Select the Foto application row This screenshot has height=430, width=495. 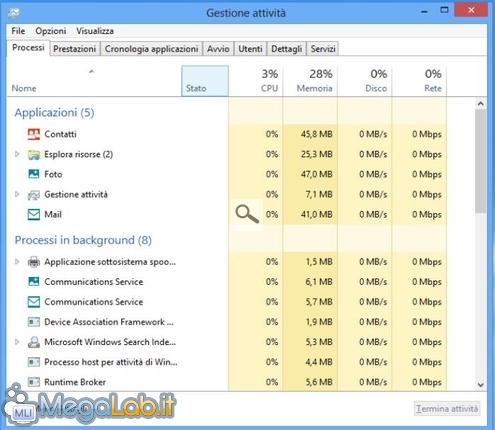point(227,174)
